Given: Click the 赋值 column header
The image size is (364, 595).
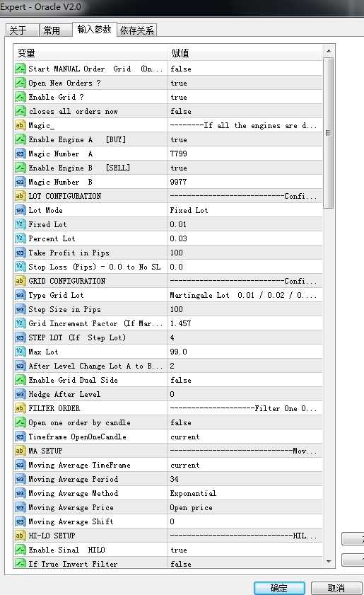Looking at the screenshot, I should click(x=245, y=54).
